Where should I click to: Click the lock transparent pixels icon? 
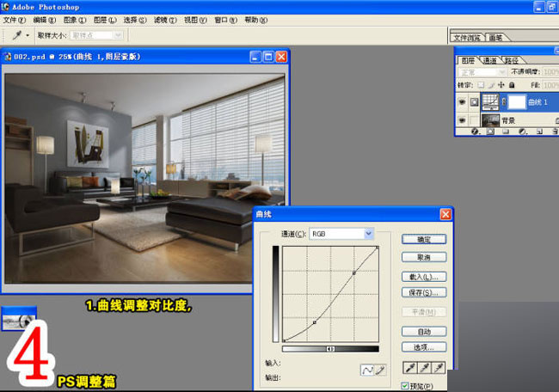481,85
